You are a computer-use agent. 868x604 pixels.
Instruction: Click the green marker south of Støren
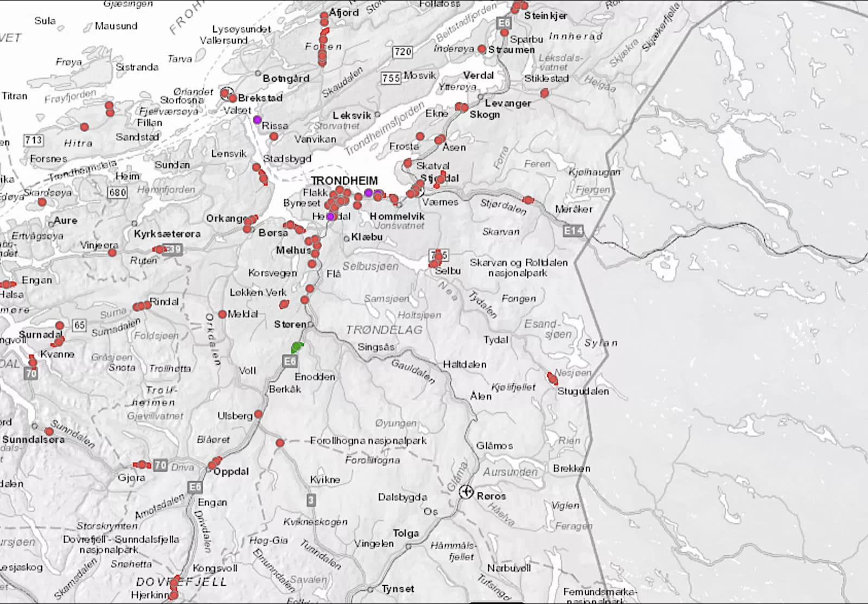pos(297,347)
